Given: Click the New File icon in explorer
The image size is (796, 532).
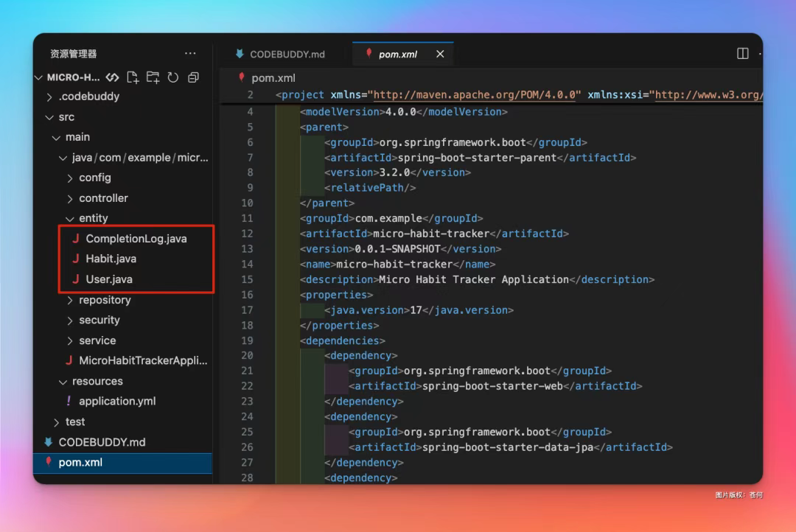Looking at the screenshot, I should tap(133, 77).
